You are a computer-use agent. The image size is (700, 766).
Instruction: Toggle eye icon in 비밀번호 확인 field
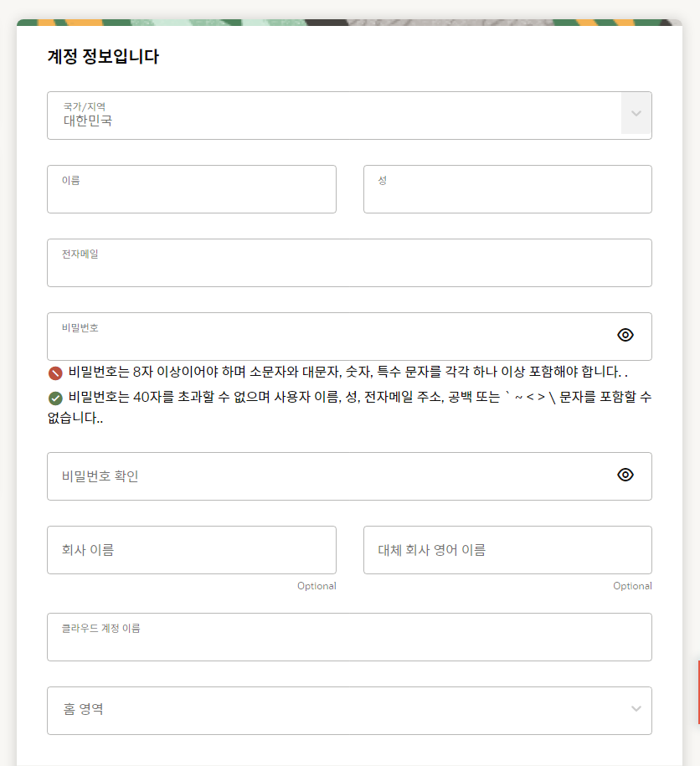click(625, 475)
